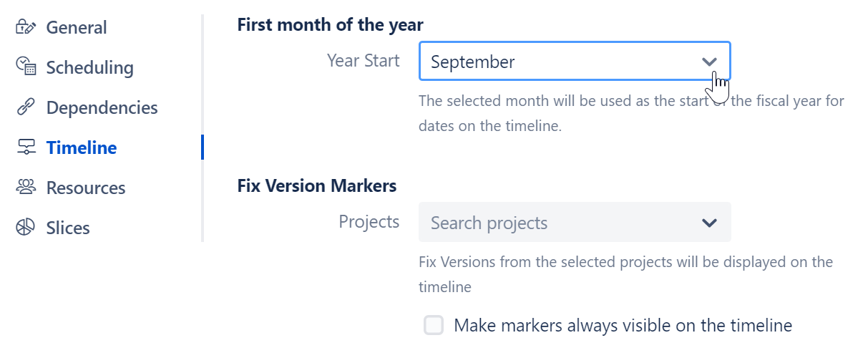The height and width of the screenshot is (358, 868).
Task: Open the General text label in sidebar
Action: coord(77,28)
